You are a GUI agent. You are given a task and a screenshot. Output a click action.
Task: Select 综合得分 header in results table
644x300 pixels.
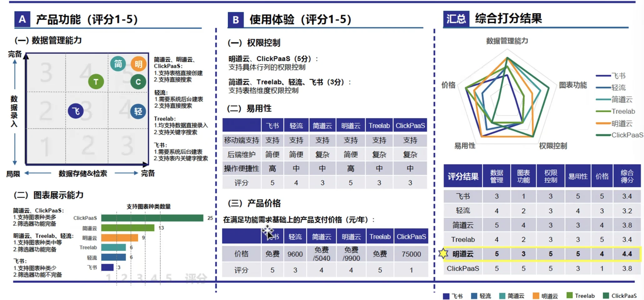click(x=627, y=176)
